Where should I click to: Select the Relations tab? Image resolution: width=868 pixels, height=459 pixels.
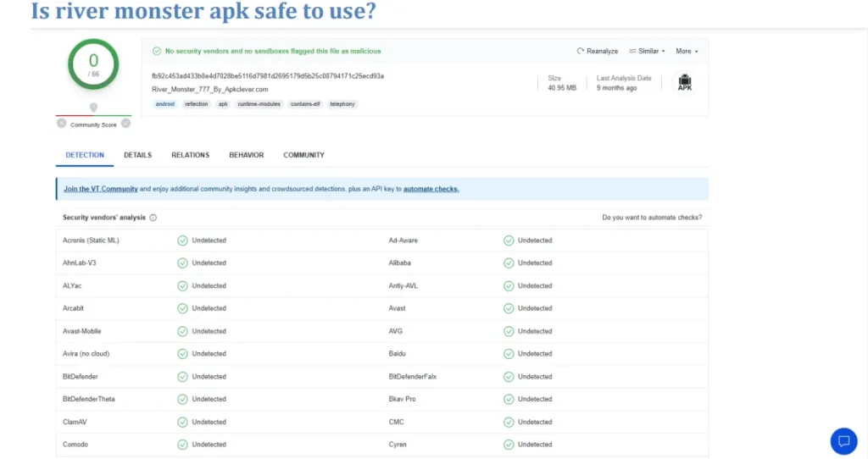pos(191,155)
